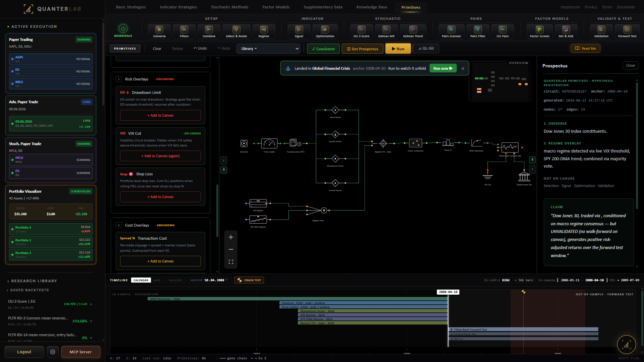Remove the OU Z-Score saved backtest
Viewport: 644px width, 362px height.
[91, 304]
